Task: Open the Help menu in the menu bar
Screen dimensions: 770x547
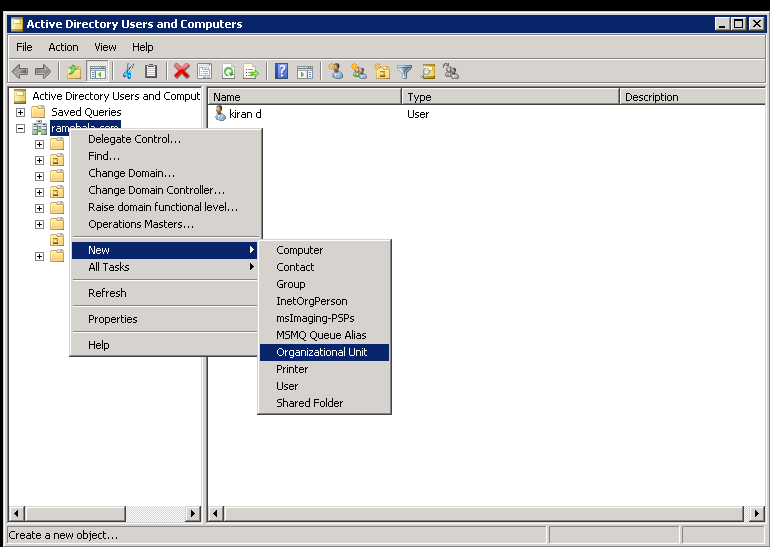Action: click(142, 47)
